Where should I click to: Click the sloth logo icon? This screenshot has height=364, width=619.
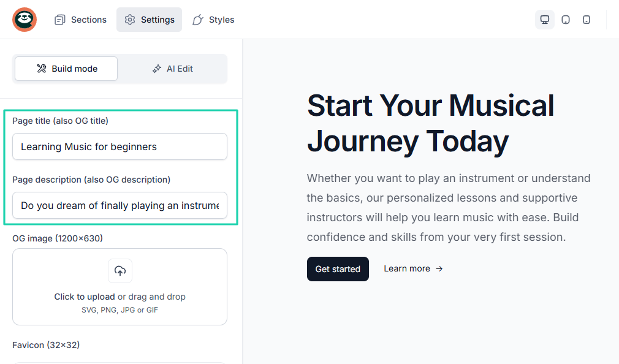click(x=25, y=20)
